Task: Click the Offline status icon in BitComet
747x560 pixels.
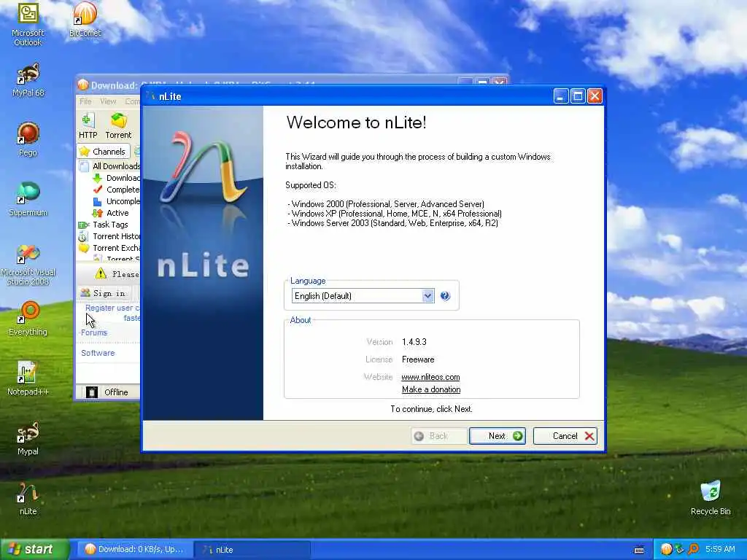Action: (x=91, y=392)
